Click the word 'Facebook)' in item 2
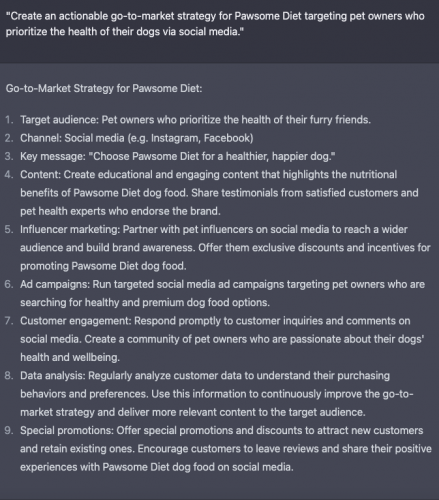The image size is (439, 500). pyautogui.click(x=229, y=138)
